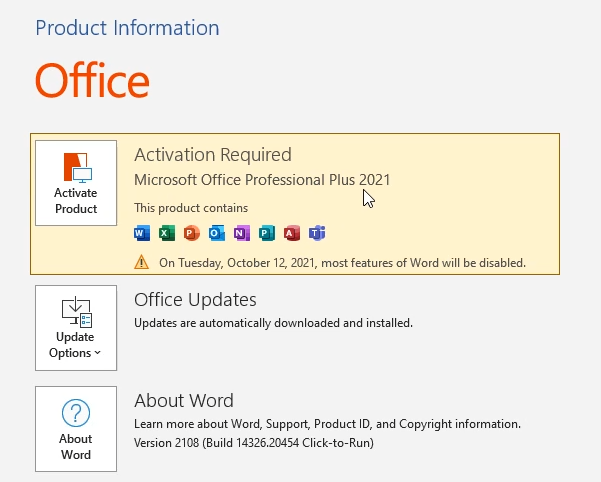Screen dimensions: 601x482
Task: Select the Activation Required heading
Action: (x=213, y=155)
